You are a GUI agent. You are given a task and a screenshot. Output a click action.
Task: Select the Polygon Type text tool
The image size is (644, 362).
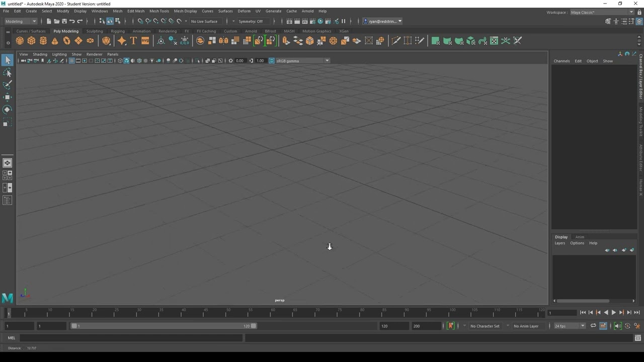133,41
